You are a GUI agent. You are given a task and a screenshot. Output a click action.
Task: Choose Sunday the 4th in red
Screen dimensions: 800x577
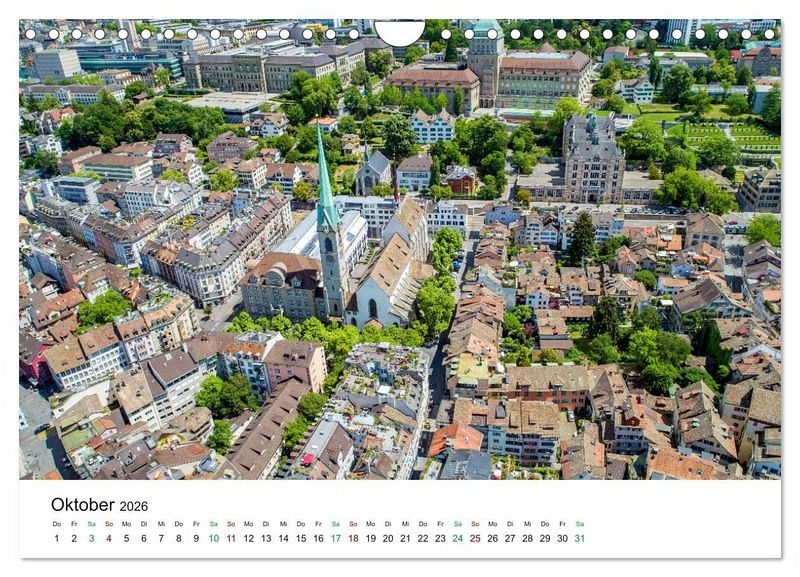click(109, 538)
